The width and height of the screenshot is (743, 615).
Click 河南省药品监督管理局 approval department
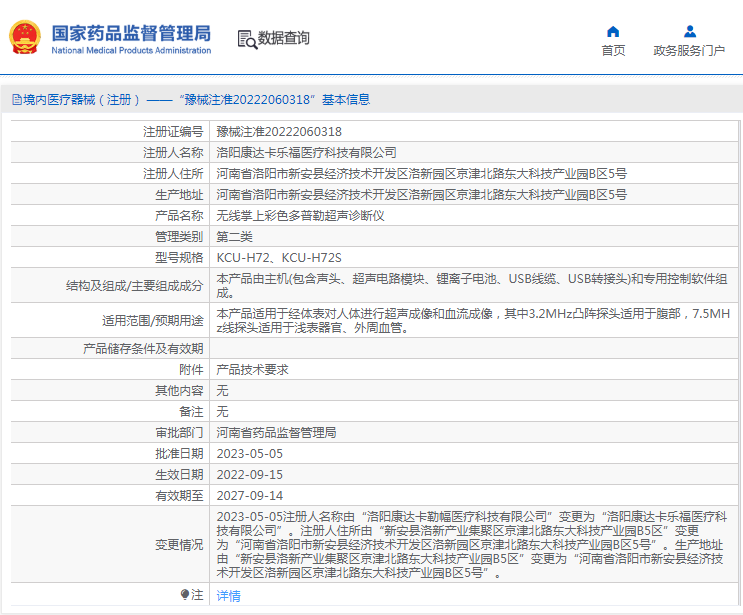[276, 432]
